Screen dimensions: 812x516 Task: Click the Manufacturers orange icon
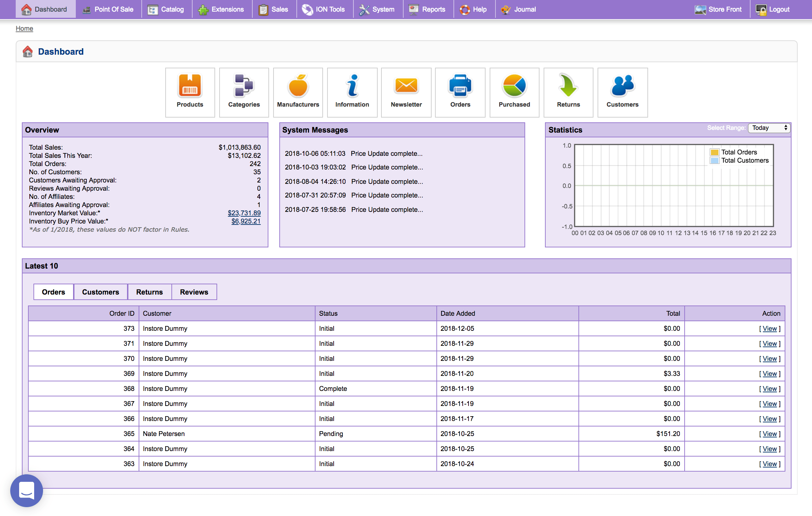pos(298,92)
